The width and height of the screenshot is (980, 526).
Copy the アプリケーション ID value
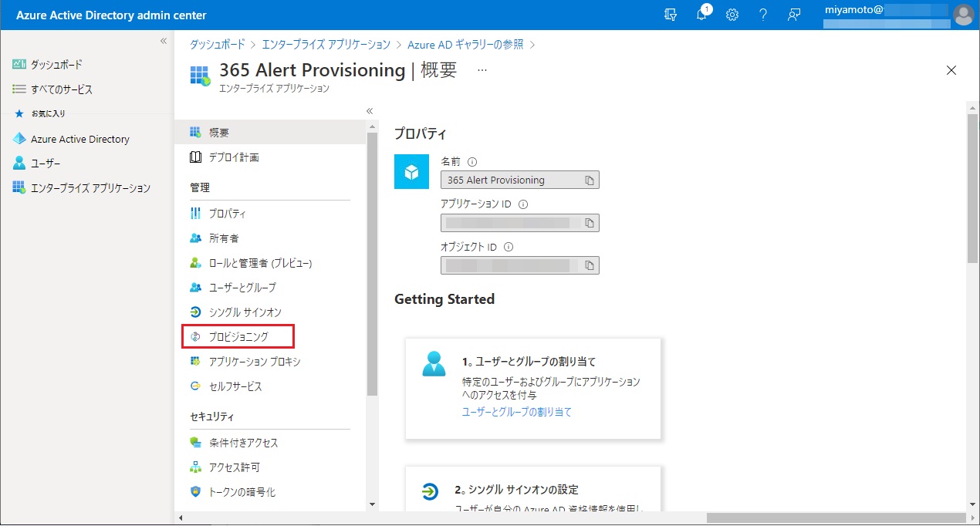click(589, 223)
